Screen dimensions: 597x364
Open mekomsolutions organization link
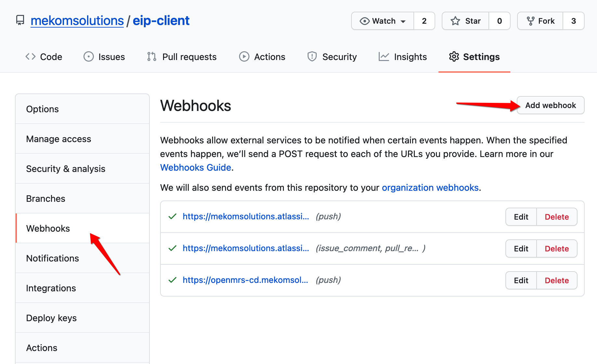click(77, 21)
